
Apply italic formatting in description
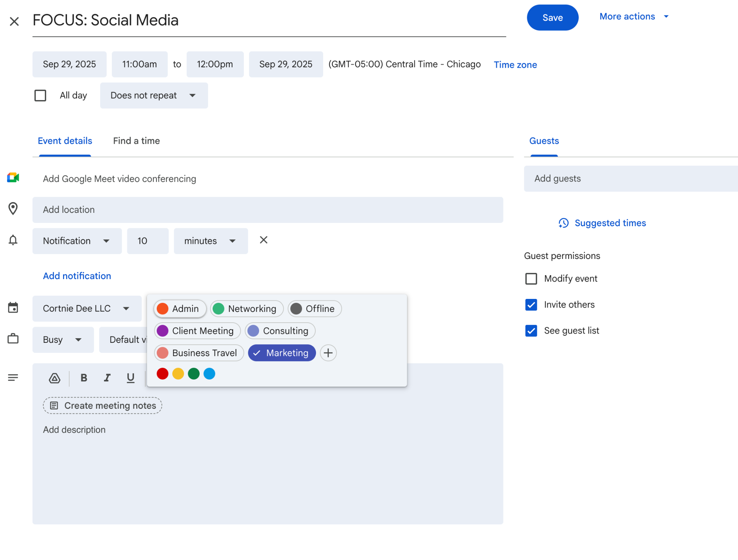click(x=107, y=378)
